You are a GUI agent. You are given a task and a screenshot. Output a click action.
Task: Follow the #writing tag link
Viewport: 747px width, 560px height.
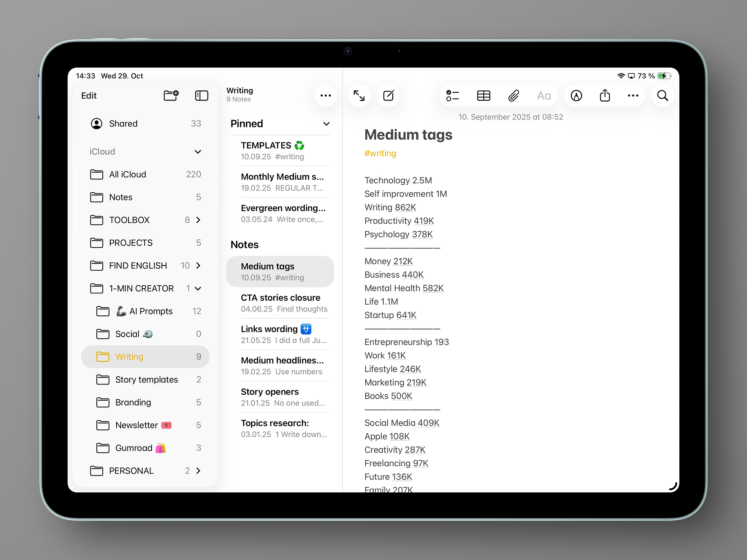click(380, 153)
